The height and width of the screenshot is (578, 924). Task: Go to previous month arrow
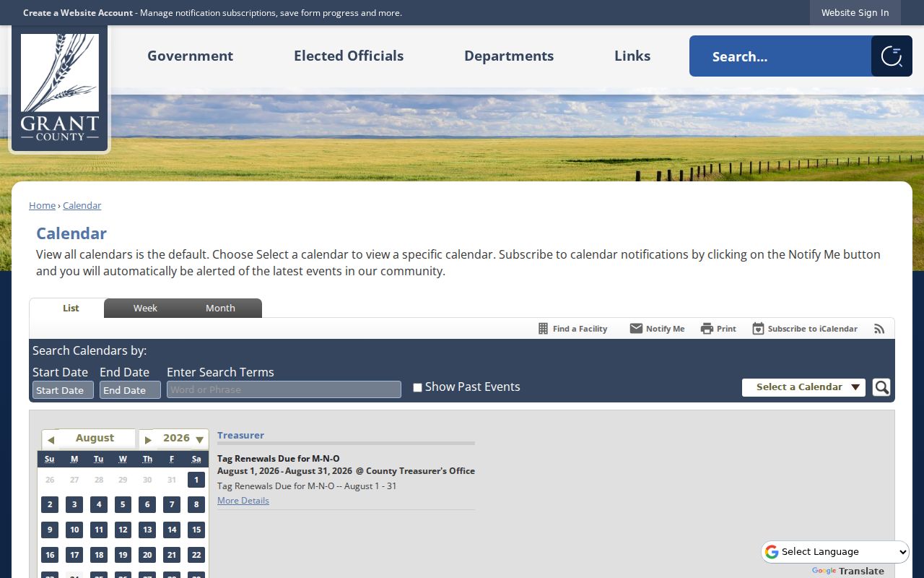[51, 439]
